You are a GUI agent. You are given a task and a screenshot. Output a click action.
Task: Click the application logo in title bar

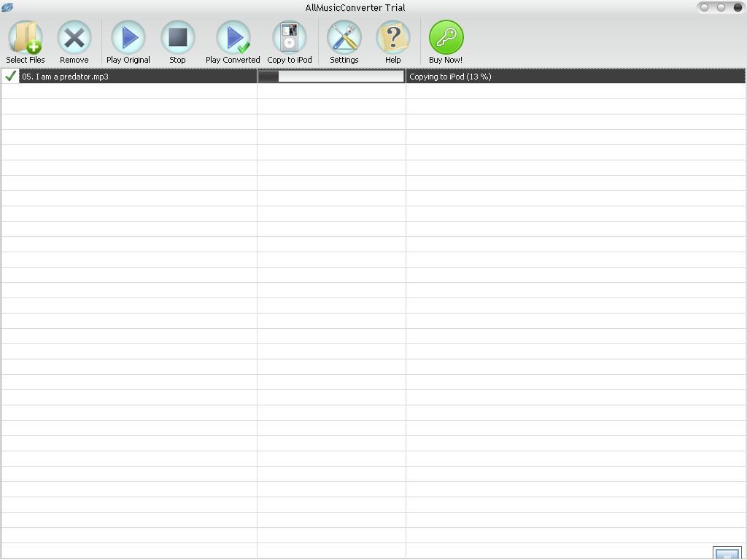pos(8,7)
